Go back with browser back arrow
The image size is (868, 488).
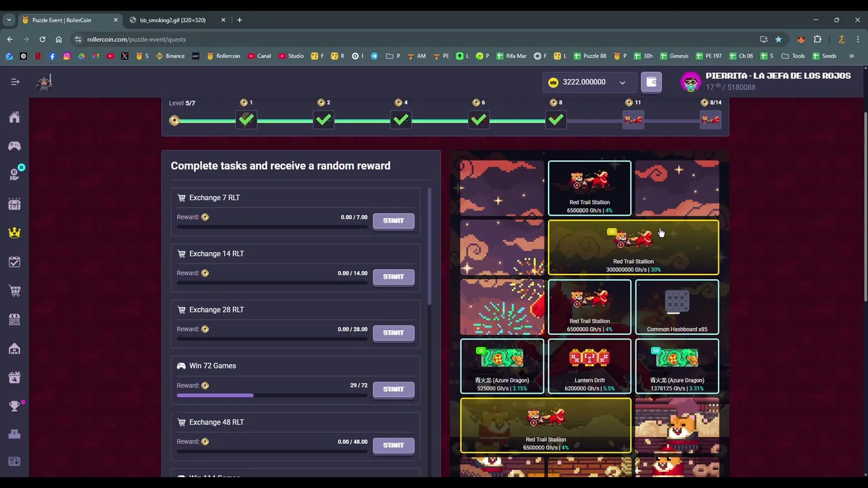(9, 39)
